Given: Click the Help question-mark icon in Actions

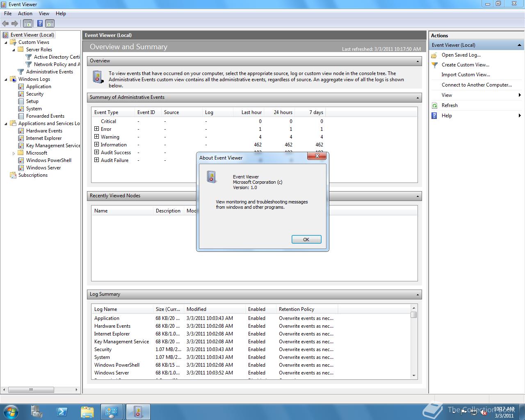Looking at the screenshot, I should pyautogui.click(x=434, y=116).
